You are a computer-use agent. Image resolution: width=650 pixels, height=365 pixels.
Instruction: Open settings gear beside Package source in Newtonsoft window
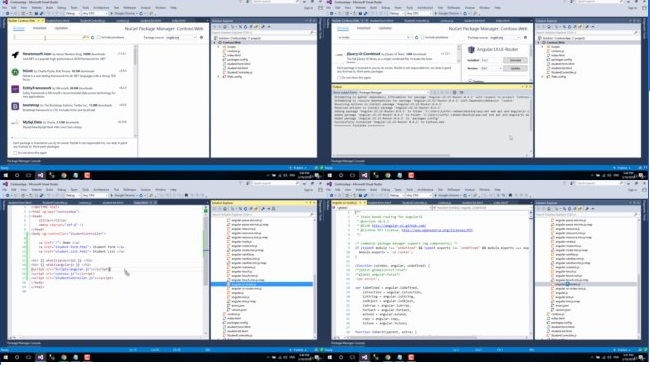pyautogui.click(x=201, y=37)
